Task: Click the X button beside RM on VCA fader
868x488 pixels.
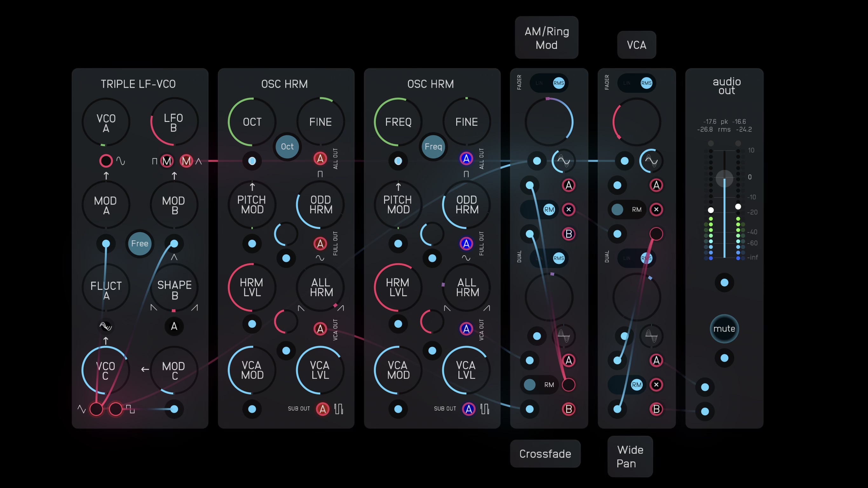Action: point(656,210)
